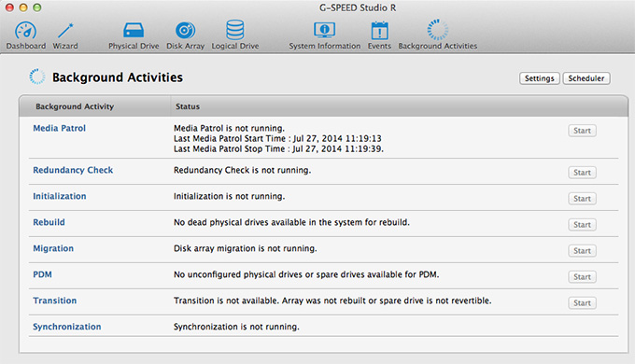Select 'Last Media Patrol Stop Time' line
The image size is (635, 364).
pos(278,149)
